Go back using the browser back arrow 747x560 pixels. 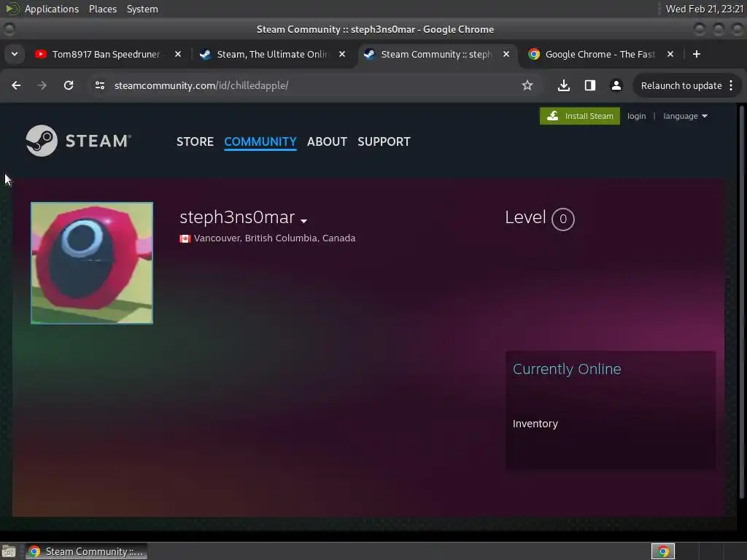16,85
